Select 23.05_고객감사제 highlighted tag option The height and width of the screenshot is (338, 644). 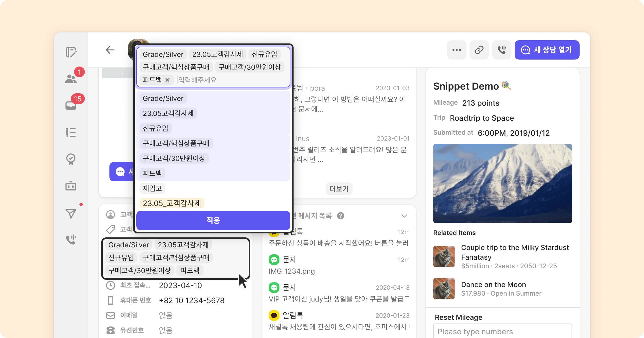[x=172, y=203]
